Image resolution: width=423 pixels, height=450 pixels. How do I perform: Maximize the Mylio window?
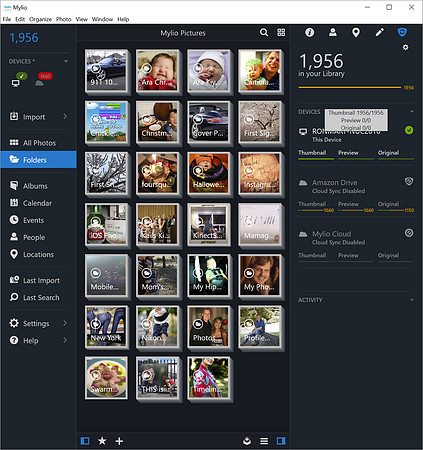(389, 7)
